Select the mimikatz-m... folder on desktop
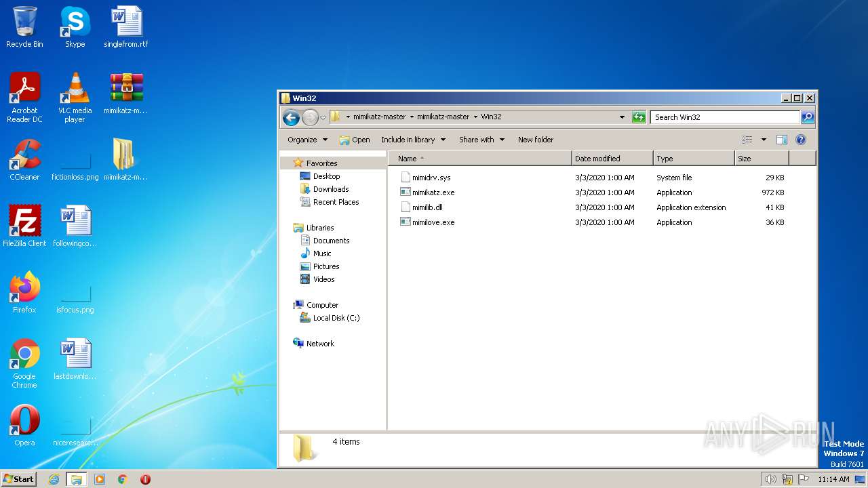This screenshot has width=868, height=488. 126,160
